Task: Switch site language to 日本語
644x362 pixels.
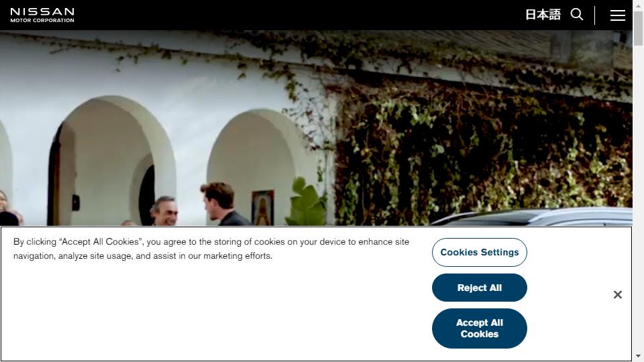Action: [543, 15]
